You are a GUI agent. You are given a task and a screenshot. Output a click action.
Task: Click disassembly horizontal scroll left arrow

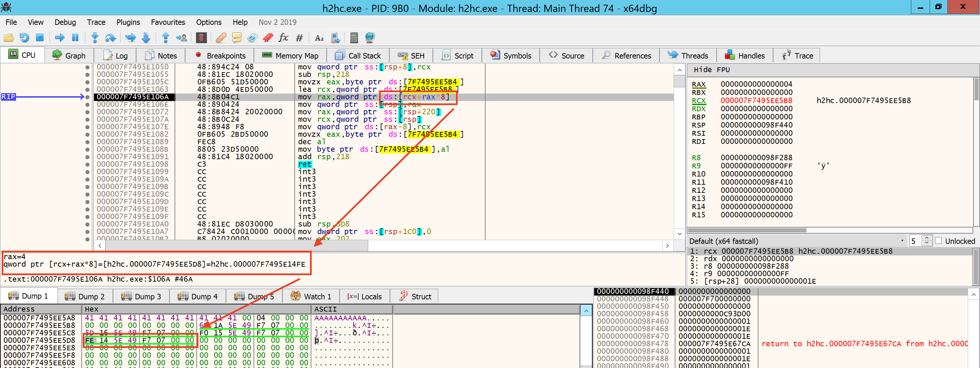point(100,246)
